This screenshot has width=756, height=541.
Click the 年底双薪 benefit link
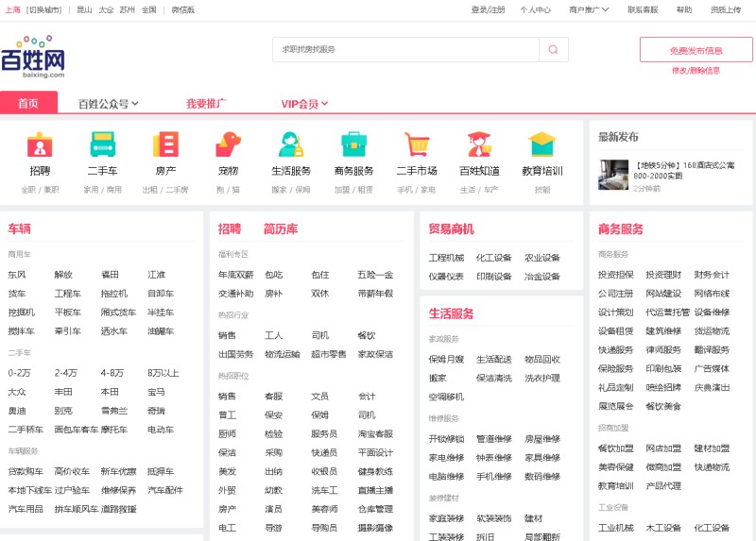pyautogui.click(x=235, y=275)
